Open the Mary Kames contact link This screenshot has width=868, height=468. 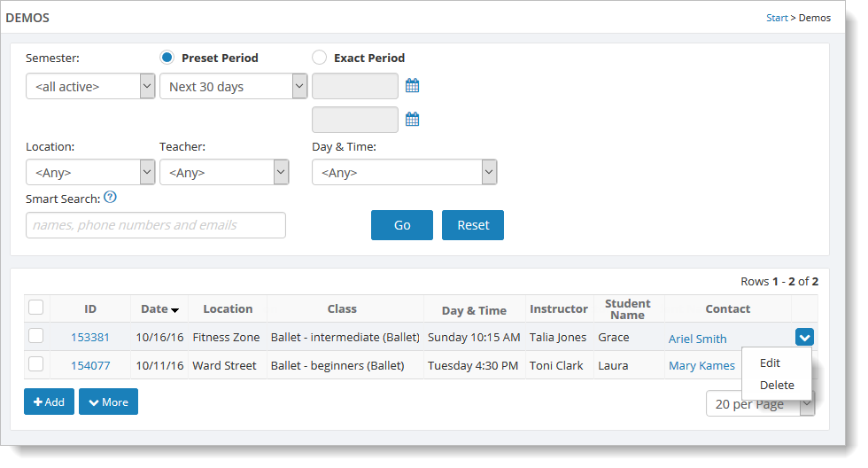click(x=701, y=366)
